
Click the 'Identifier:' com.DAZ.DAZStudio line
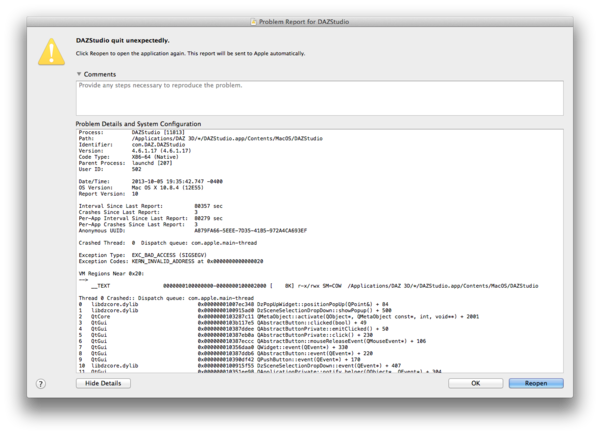click(132, 145)
